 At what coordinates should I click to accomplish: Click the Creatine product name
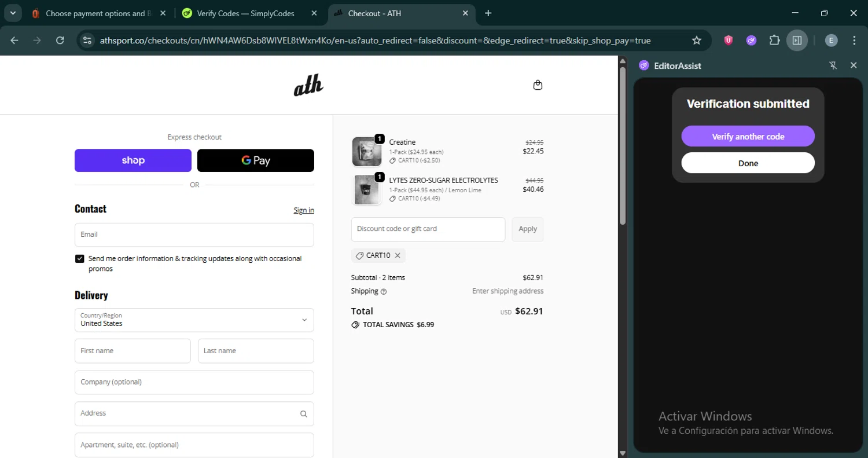pyautogui.click(x=402, y=142)
